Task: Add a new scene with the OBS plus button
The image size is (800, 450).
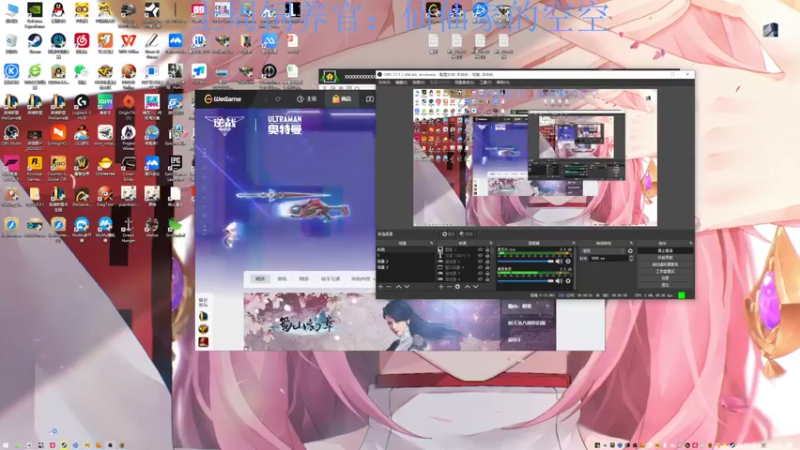Action: 381,287
